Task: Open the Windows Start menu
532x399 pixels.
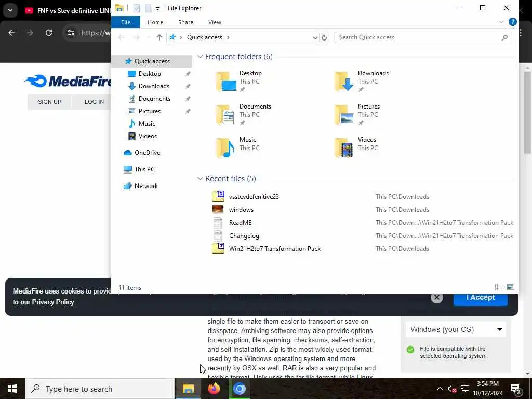Action: coord(12,389)
